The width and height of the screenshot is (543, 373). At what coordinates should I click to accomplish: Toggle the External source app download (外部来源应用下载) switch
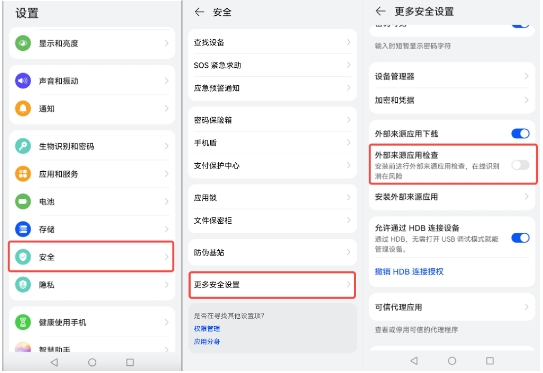pyautogui.click(x=520, y=134)
